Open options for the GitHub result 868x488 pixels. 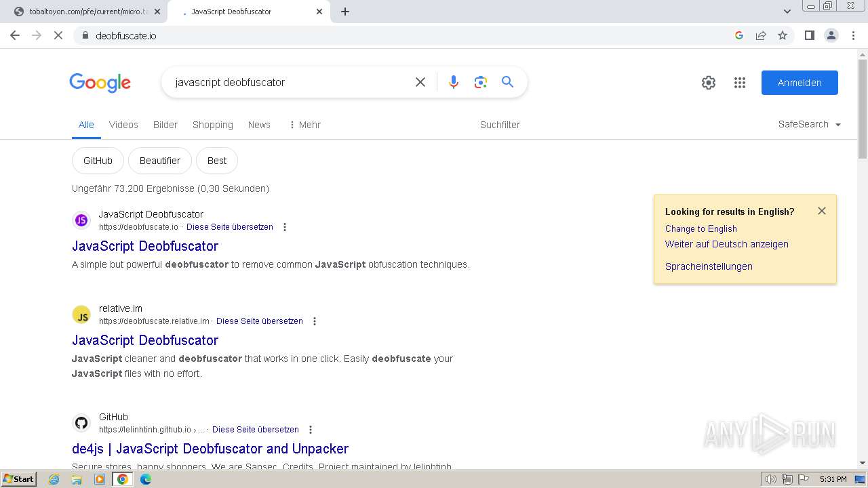[311, 430]
